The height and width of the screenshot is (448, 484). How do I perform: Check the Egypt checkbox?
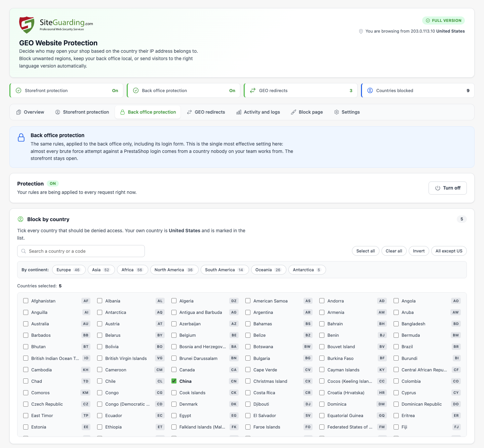tap(174, 415)
